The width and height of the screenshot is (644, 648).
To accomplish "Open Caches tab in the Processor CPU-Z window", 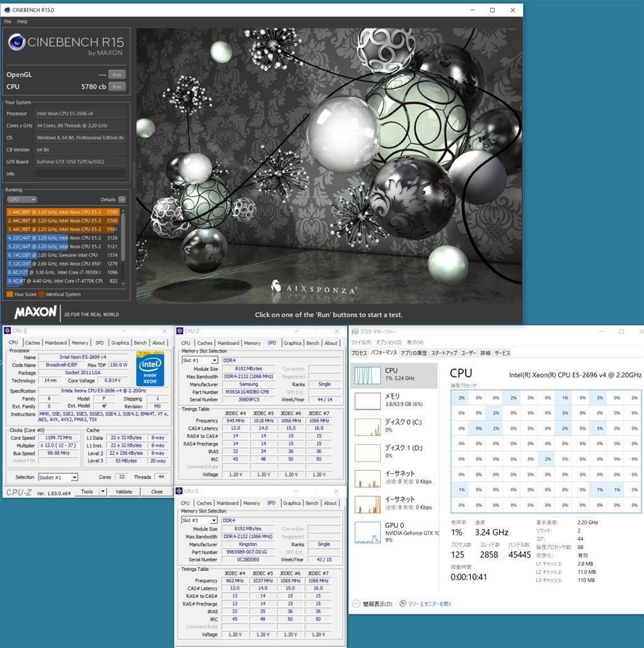I will coord(32,342).
